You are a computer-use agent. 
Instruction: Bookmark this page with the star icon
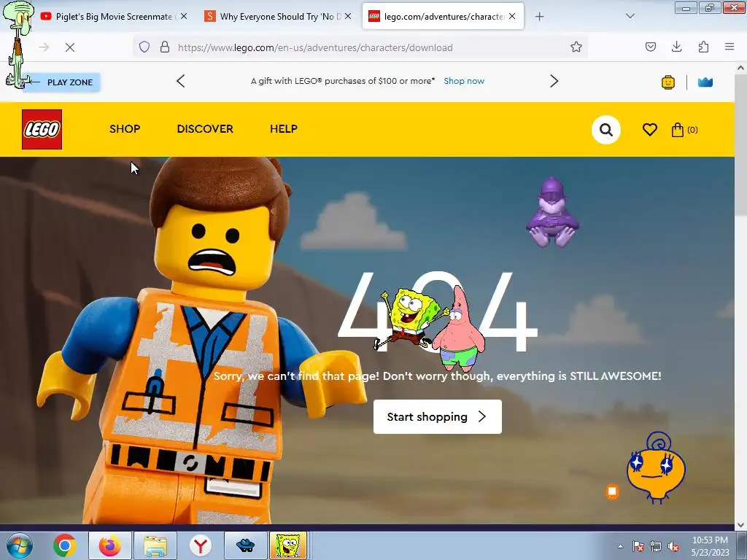tap(576, 47)
